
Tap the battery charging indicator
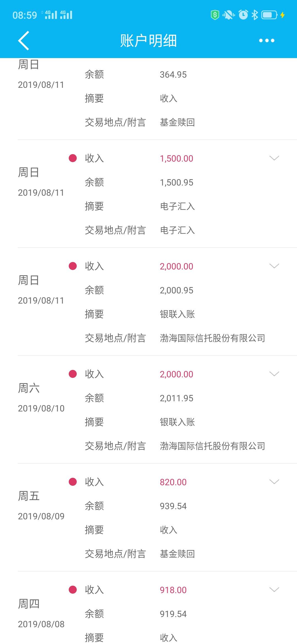coord(273,15)
